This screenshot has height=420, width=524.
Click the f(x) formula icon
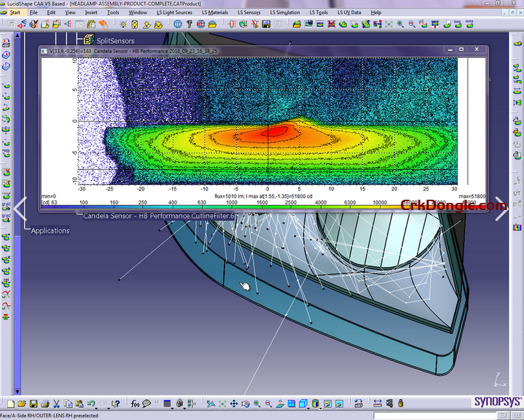[x=134, y=404]
